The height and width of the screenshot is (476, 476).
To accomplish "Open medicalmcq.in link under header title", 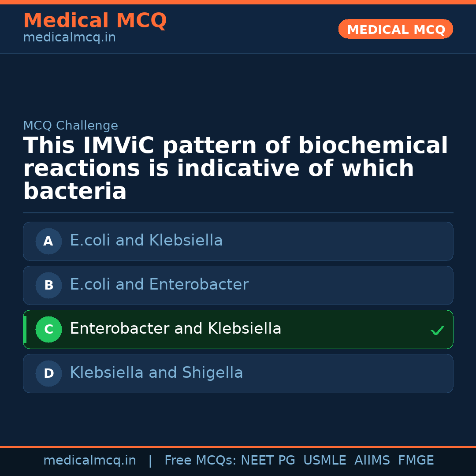I will point(69,37).
